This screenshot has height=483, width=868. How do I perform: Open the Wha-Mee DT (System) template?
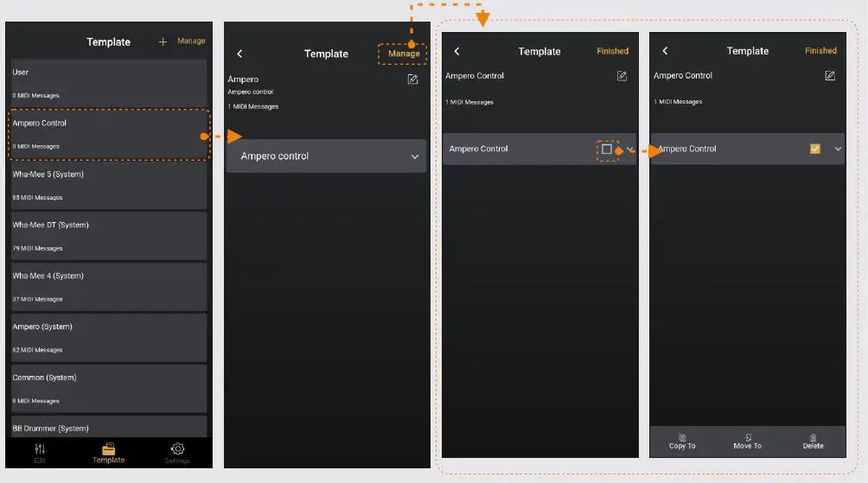[109, 236]
